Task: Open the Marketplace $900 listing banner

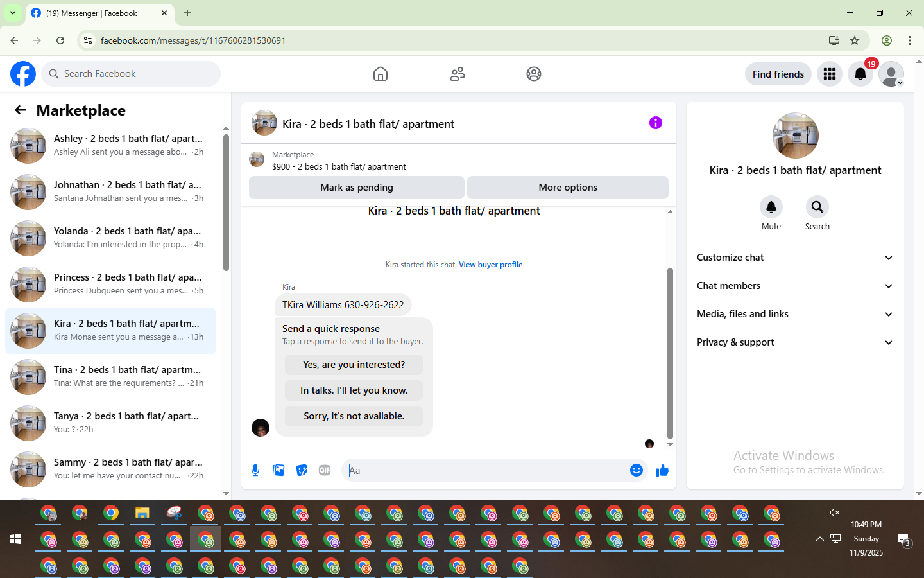Action: 458,161
